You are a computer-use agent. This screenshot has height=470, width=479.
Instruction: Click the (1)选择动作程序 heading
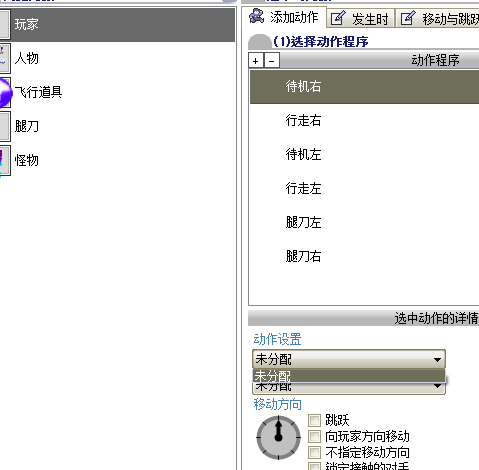(321, 42)
